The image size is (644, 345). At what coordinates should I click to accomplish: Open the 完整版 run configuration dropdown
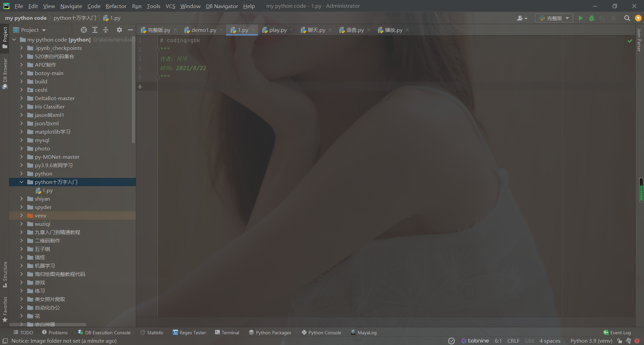(554, 18)
